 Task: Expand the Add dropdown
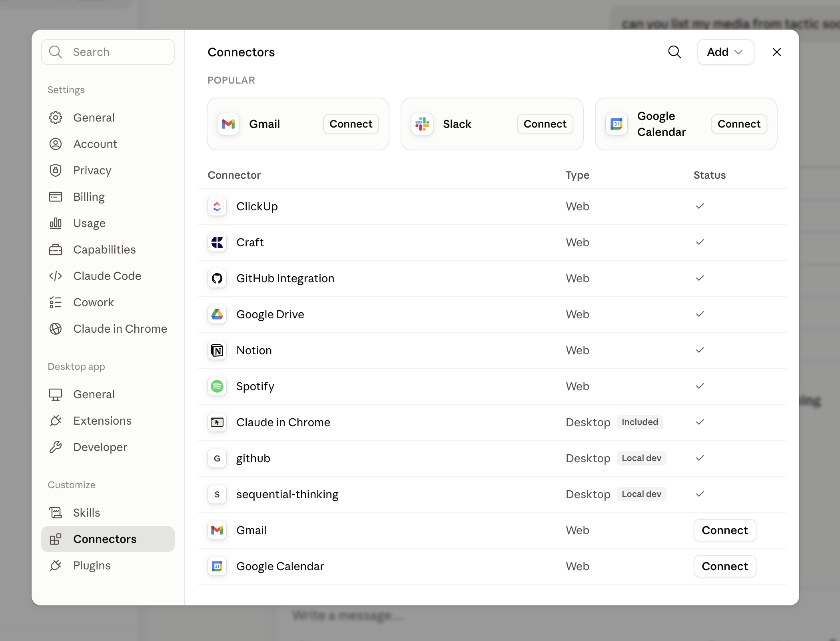click(725, 52)
